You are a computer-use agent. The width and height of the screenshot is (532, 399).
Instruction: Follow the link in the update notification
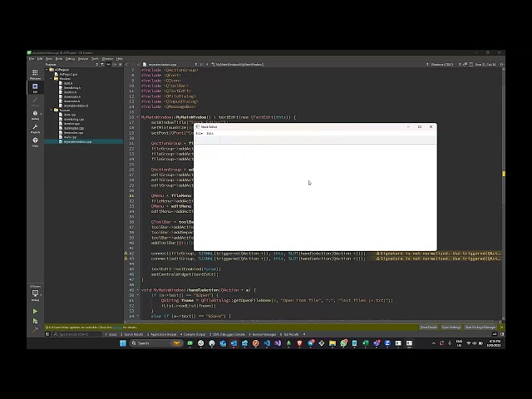(x=117, y=328)
